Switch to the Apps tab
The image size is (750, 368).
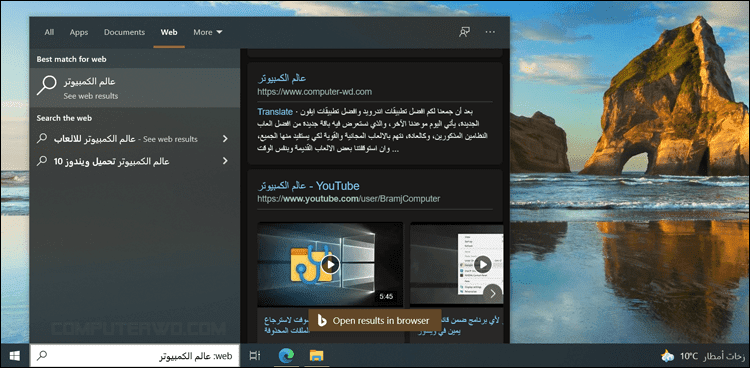tap(79, 32)
